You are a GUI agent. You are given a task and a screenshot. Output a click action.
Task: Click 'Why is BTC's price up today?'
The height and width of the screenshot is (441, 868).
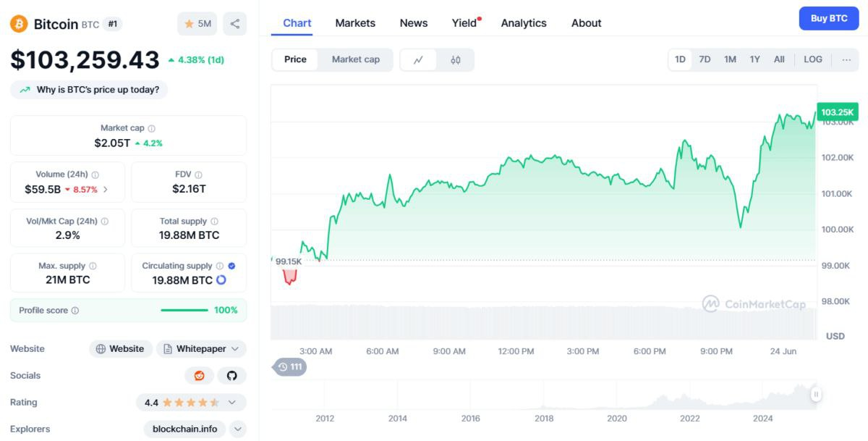(x=89, y=90)
